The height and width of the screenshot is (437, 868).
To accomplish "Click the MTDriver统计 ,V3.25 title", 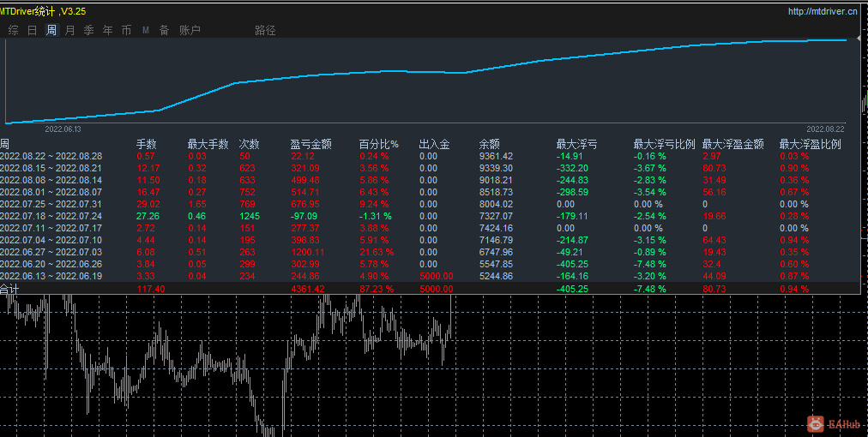I will coord(43,11).
